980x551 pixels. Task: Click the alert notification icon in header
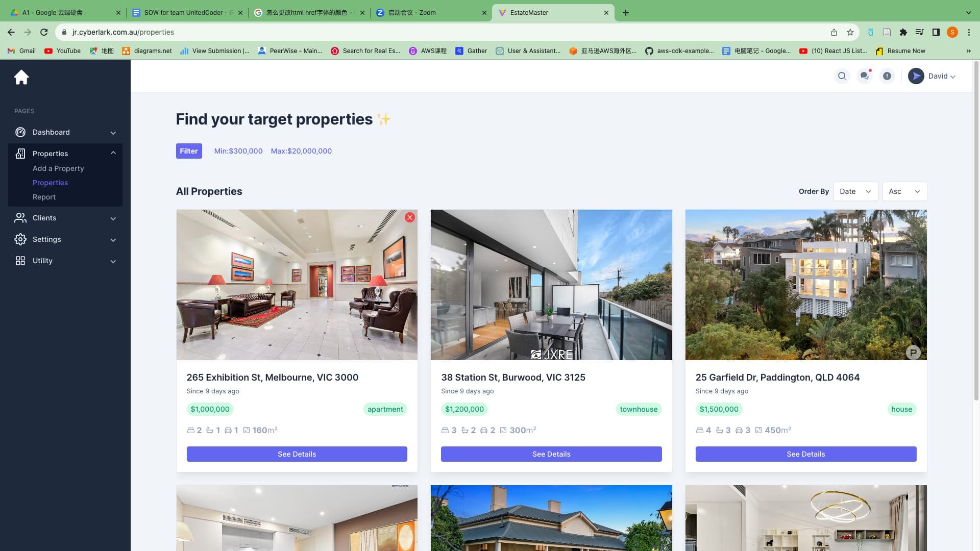(x=887, y=76)
